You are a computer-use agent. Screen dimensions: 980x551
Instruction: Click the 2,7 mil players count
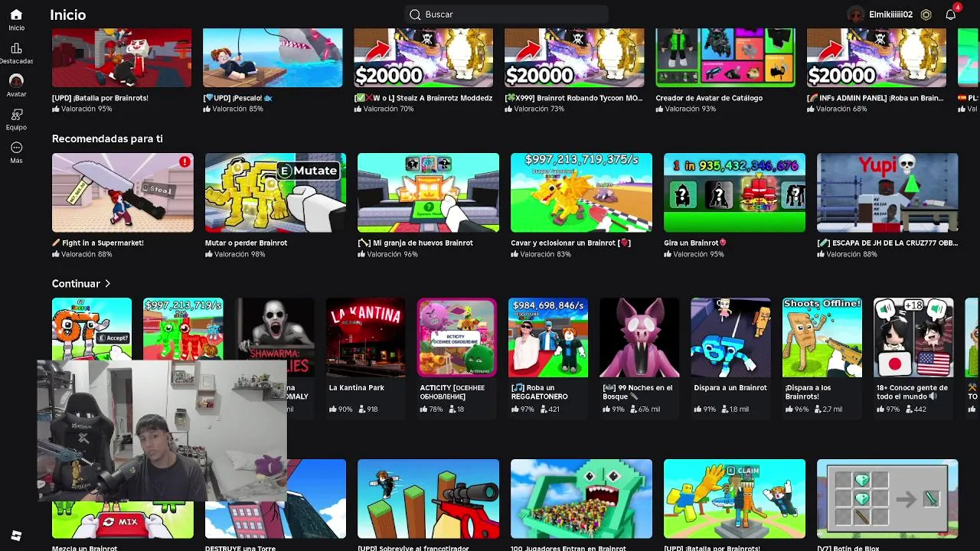click(x=828, y=409)
